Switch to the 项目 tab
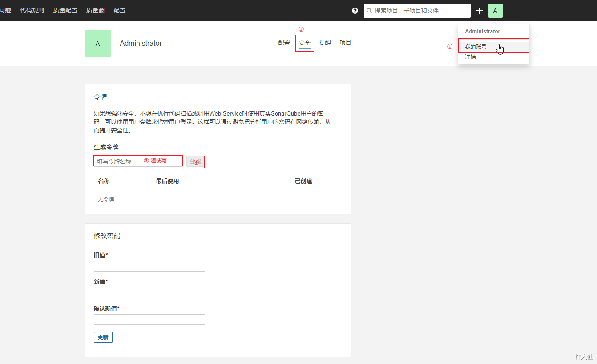Image resolution: width=597 pixels, height=364 pixels. 345,43
